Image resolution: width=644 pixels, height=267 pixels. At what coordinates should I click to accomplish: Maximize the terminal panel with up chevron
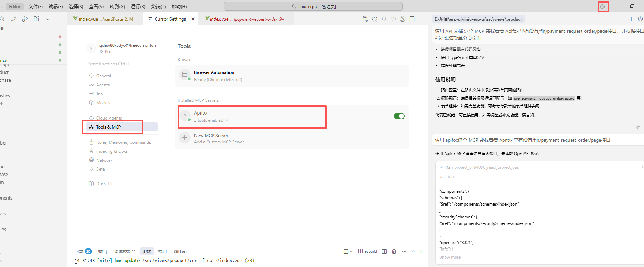point(413,251)
